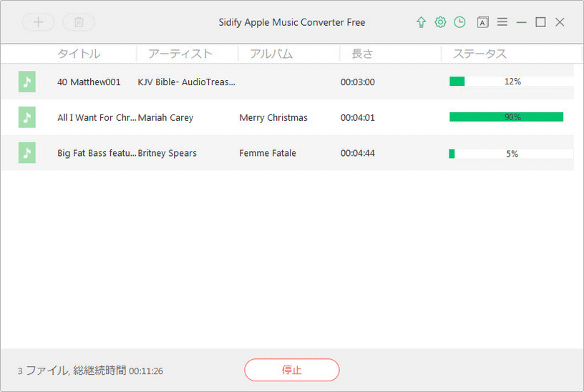
Task: Close the Sidify window
Action: pyautogui.click(x=560, y=22)
